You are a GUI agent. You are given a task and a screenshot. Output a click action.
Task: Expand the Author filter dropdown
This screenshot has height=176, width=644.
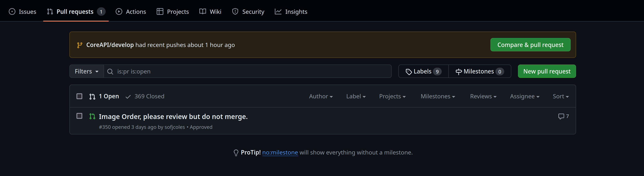(x=321, y=96)
